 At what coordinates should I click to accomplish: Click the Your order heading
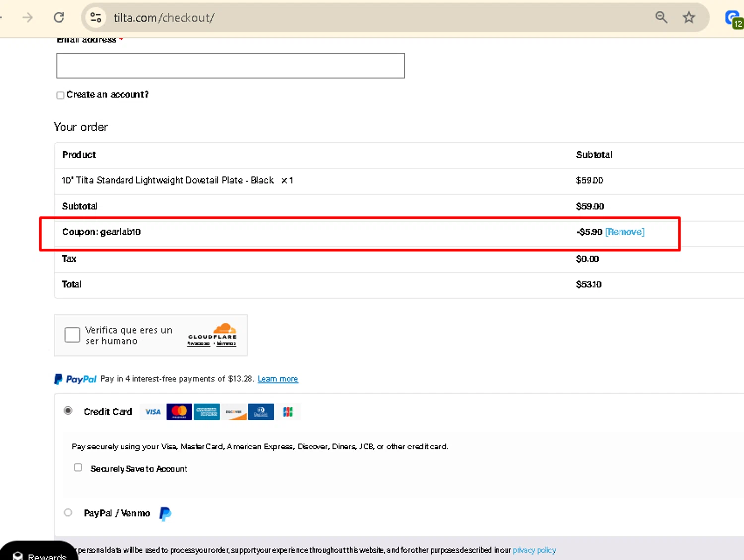[x=80, y=127]
